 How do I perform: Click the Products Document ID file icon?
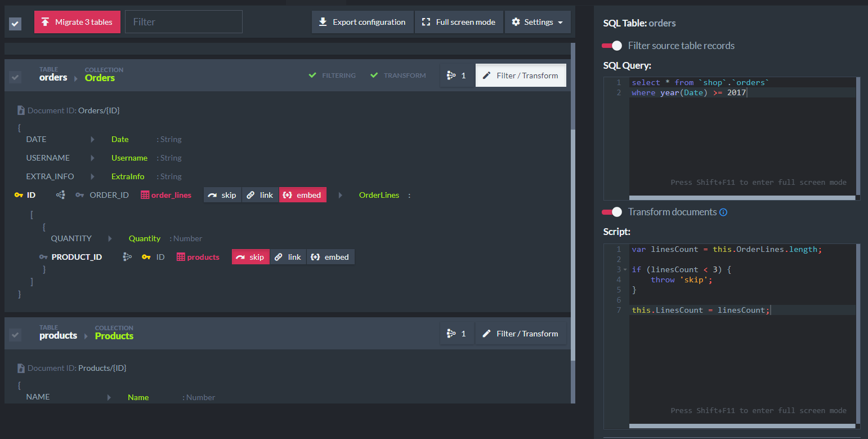pyautogui.click(x=21, y=368)
